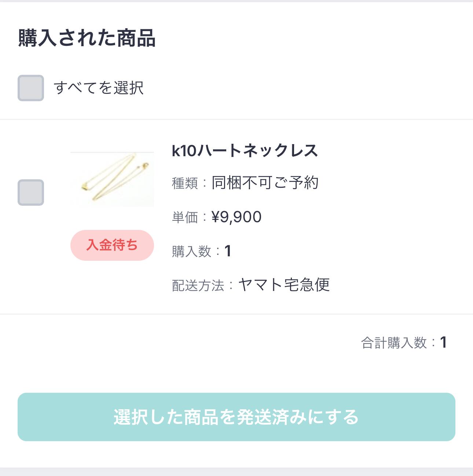Click the total count next to 合計購入数
The width and height of the screenshot is (473, 476).
tap(443, 343)
